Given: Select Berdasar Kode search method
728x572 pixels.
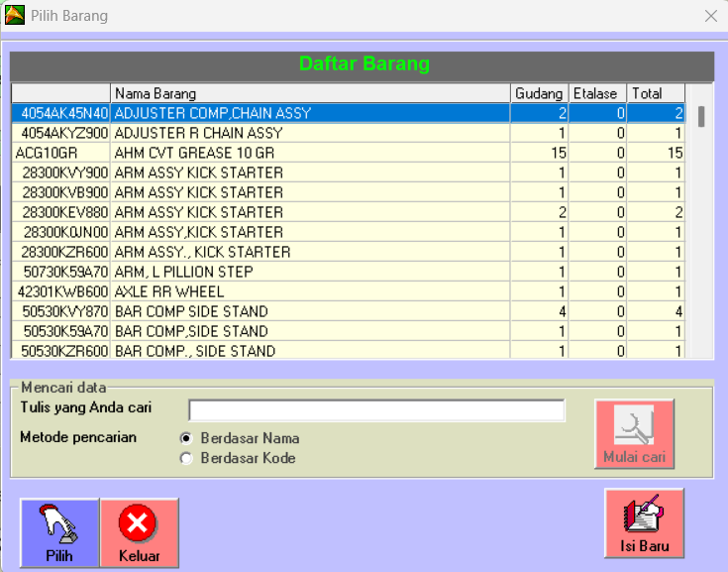Looking at the screenshot, I should [x=185, y=458].
